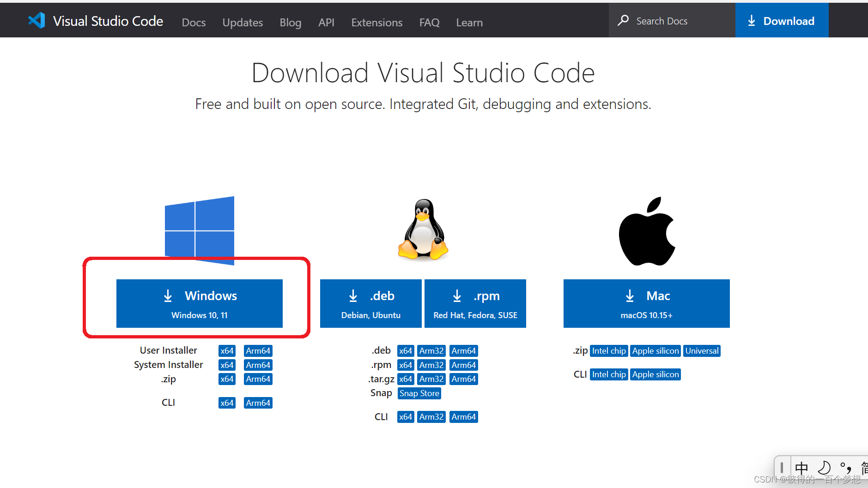Image resolution: width=868 pixels, height=488 pixels.
Task: Click the search magnifier icon
Action: 623,20
